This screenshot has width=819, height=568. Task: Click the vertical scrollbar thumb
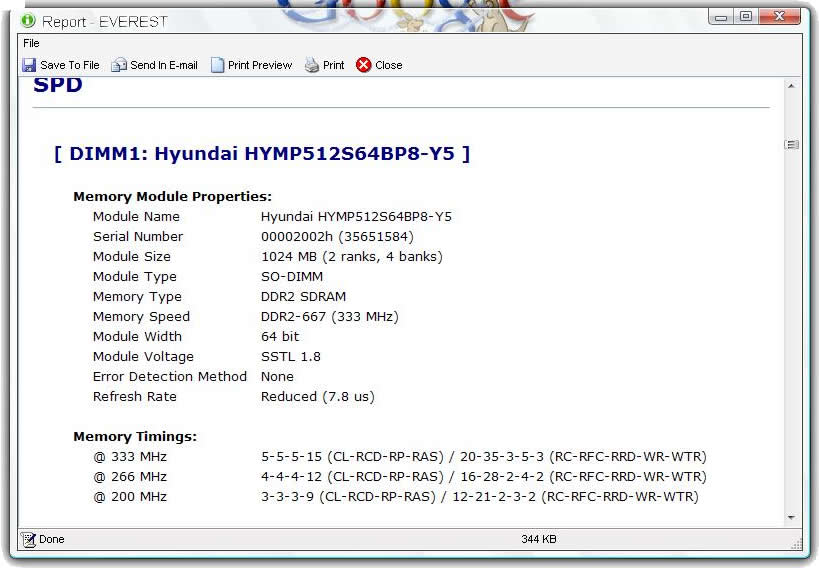click(x=791, y=144)
